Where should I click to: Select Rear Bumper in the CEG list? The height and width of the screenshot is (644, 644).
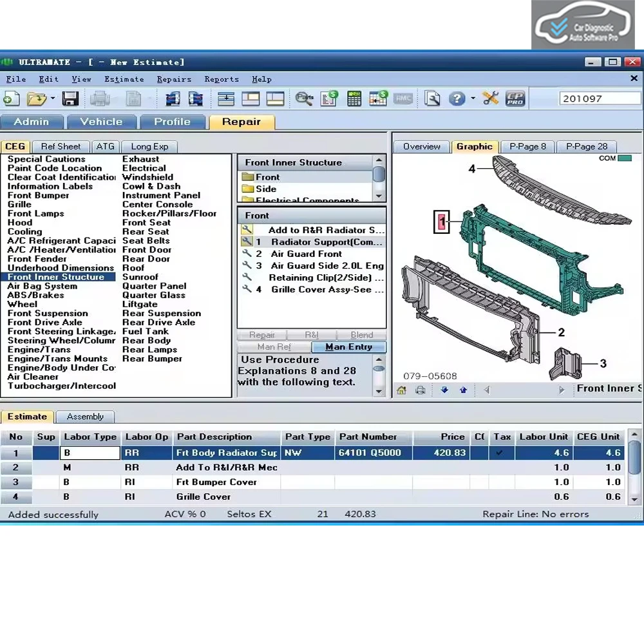tap(152, 359)
